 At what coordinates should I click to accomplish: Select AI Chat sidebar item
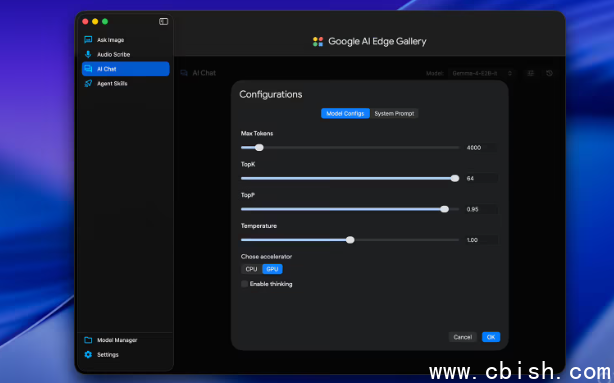coord(125,69)
